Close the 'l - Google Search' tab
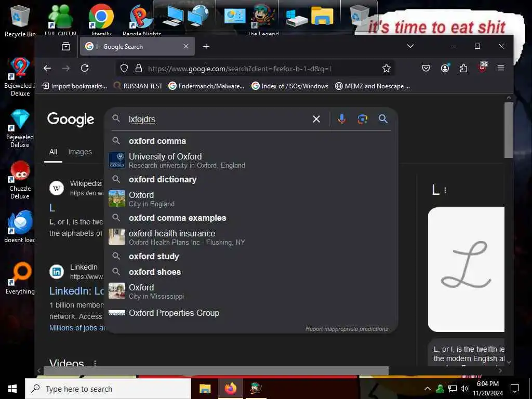 [x=186, y=46]
